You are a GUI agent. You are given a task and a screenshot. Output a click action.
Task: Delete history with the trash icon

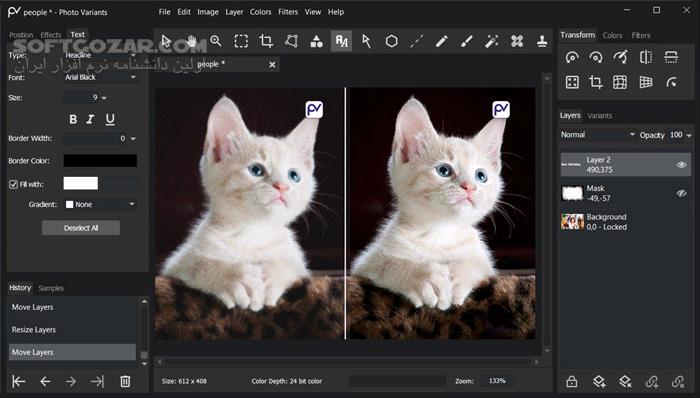tap(125, 381)
